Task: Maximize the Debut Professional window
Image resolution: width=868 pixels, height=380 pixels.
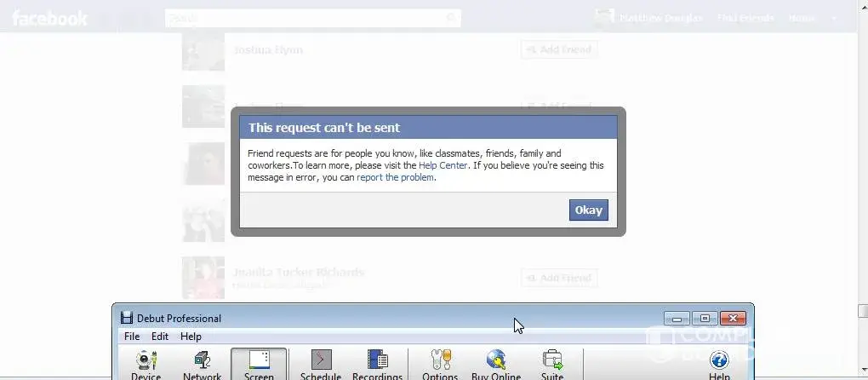Action: [x=704, y=319]
